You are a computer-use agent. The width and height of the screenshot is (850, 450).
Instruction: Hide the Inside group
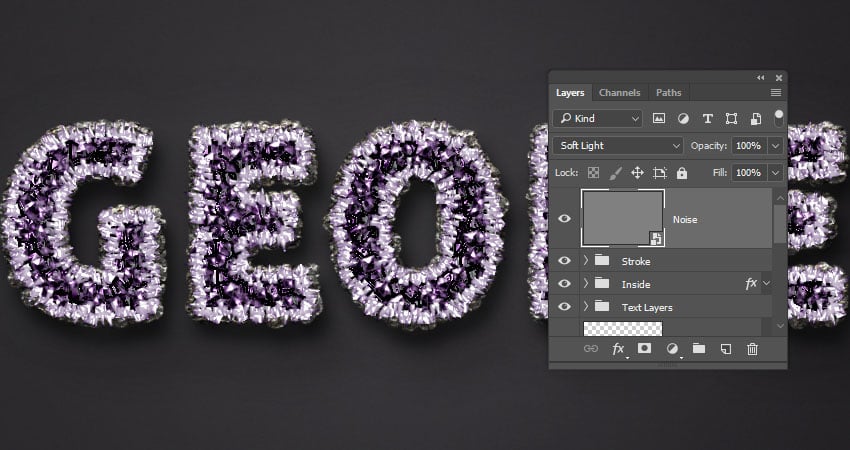pyautogui.click(x=564, y=284)
